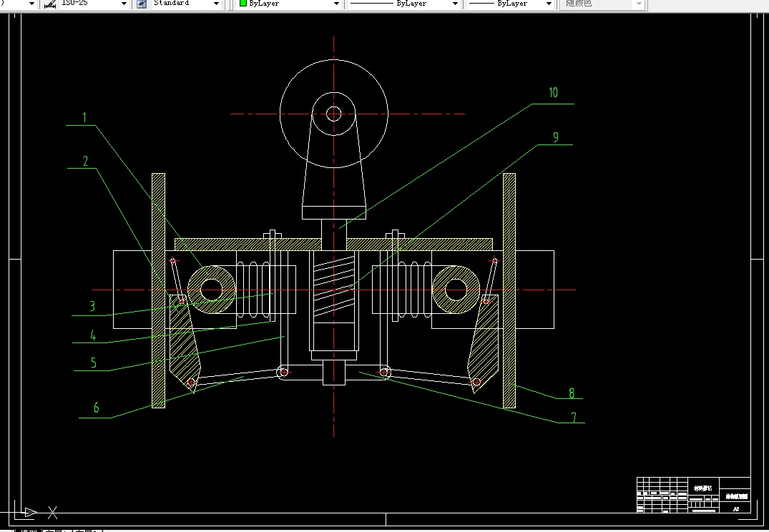The height and width of the screenshot is (532, 769).
Task: Open the ByLayer linetype dropdown
Action: [454, 4]
